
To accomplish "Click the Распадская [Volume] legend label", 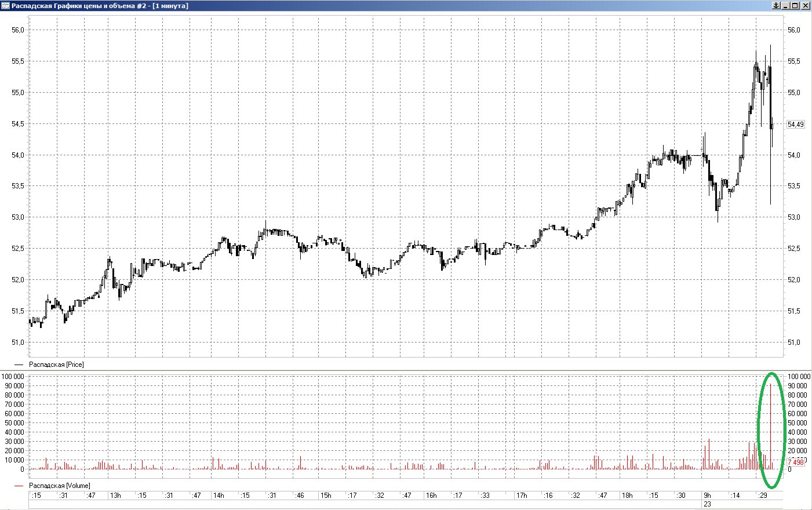I will (x=59, y=486).
